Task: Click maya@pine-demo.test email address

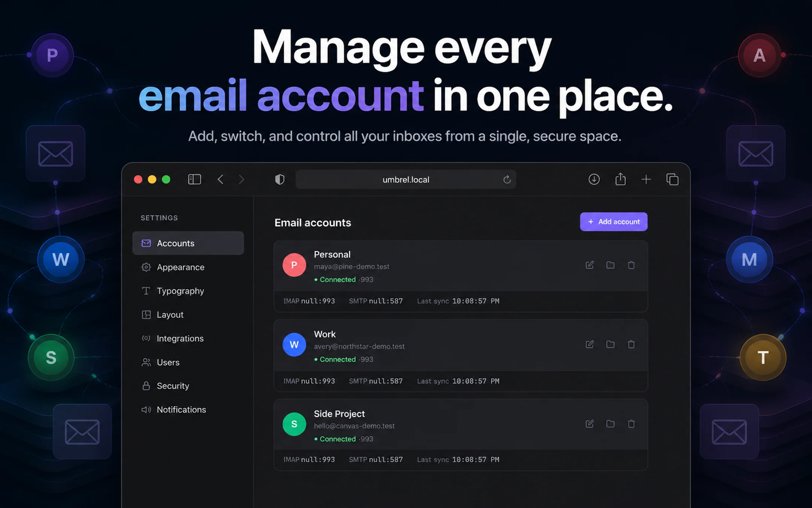Action: (351, 266)
